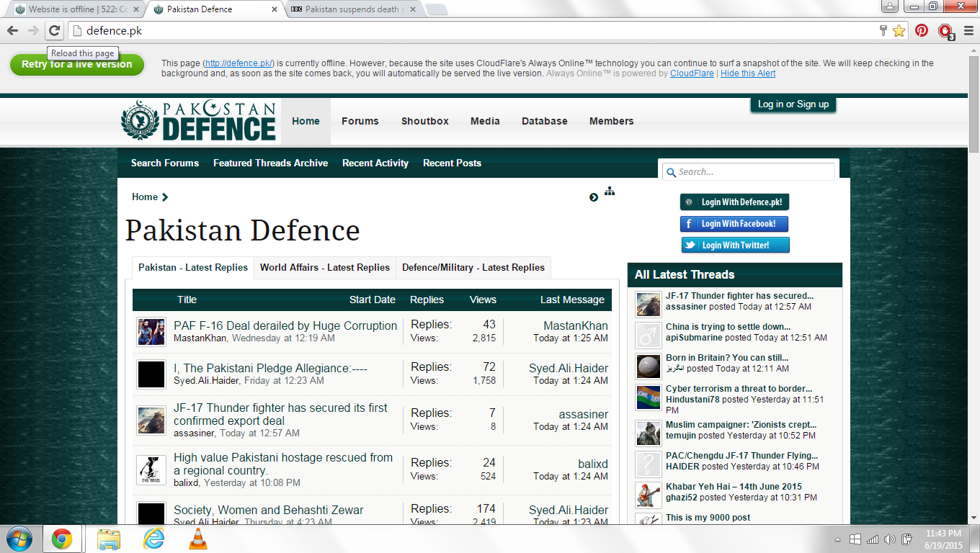This screenshot has height=553, width=980.
Task: Open the Windows Start button
Action: 18,539
